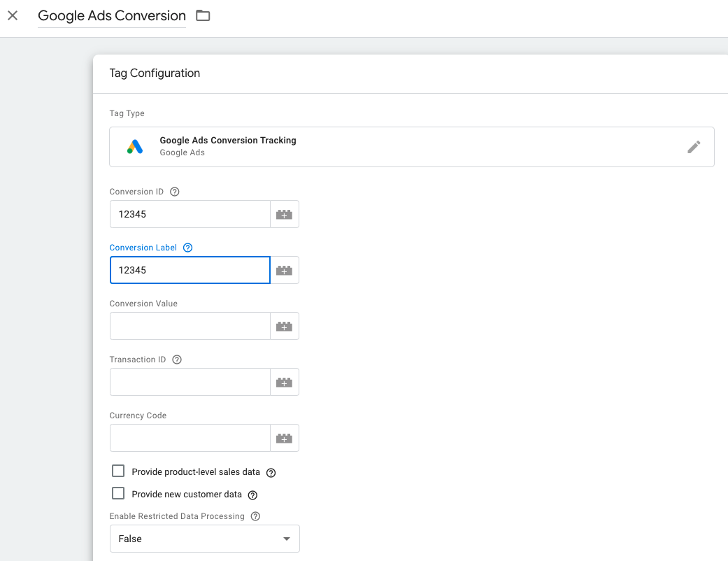Open help for Conversion ID

(x=175, y=192)
